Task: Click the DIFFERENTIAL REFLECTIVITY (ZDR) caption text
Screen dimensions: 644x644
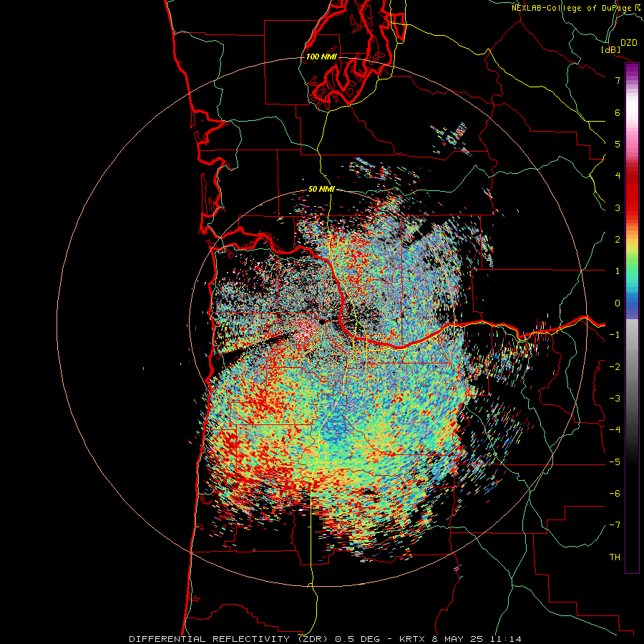Action: tap(228, 639)
